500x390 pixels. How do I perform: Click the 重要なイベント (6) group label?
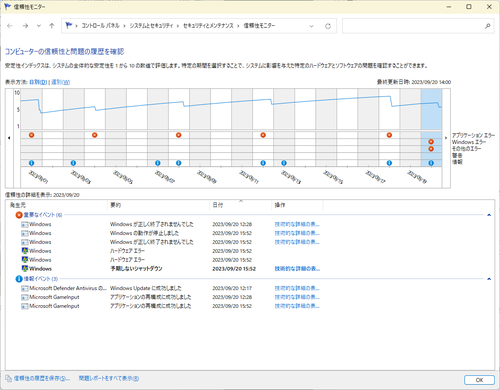(x=43, y=215)
